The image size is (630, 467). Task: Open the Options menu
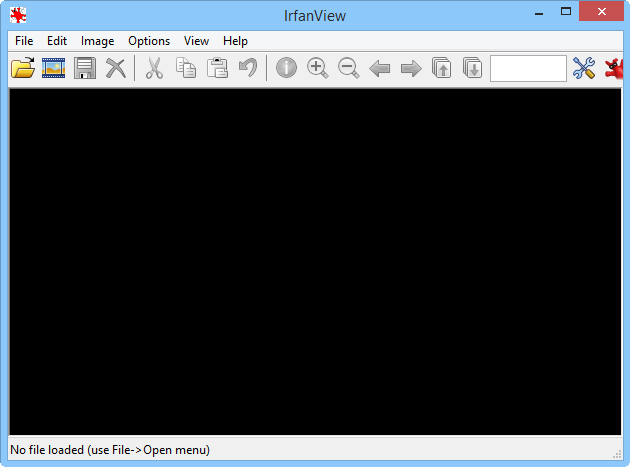tap(149, 41)
